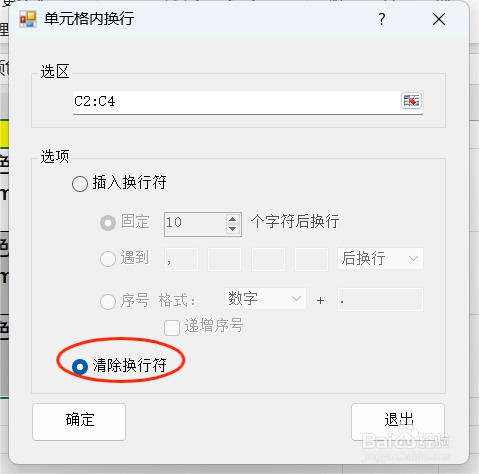Click the first delimiter box containing comma

click(x=181, y=259)
